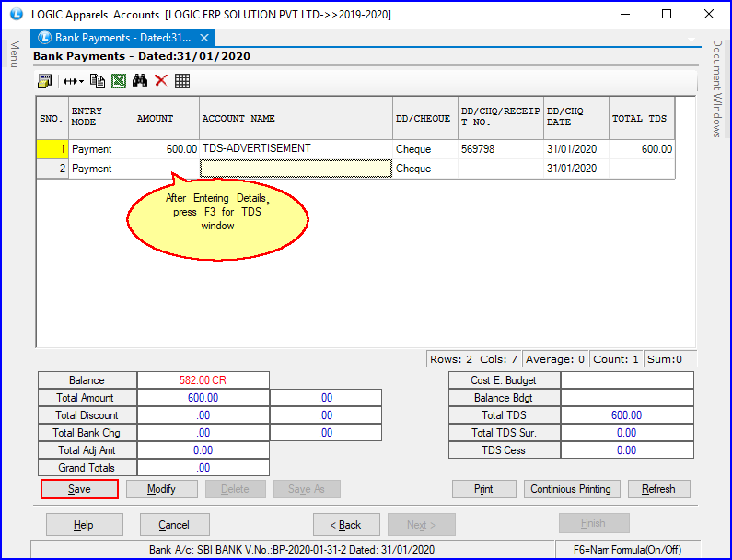This screenshot has height=560, width=732.
Task: Click the Continious Printing button
Action: pyautogui.click(x=572, y=489)
